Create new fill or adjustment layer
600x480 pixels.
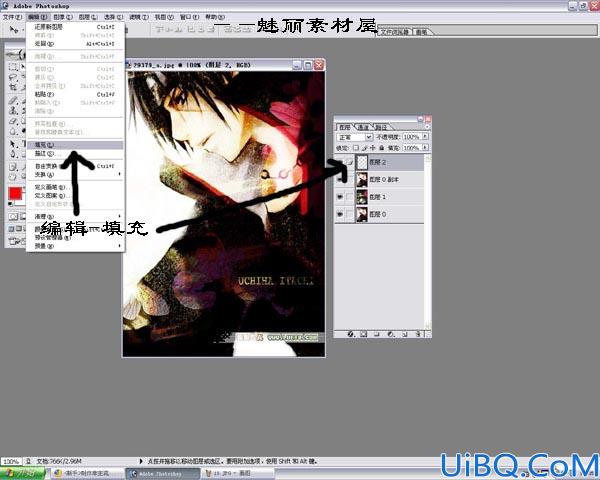pyautogui.click(x=391, y=334)
